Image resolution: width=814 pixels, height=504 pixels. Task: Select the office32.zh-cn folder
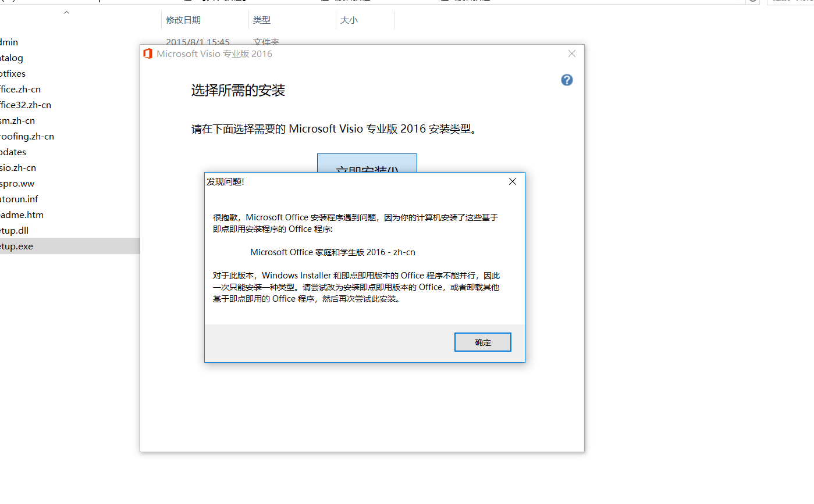(x=26, y=105)
